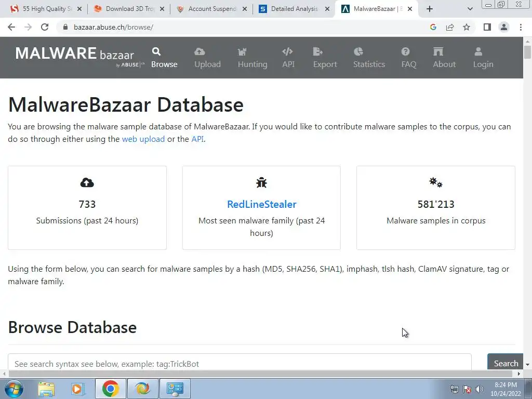Open the media player taskbar icon

(77, 389)
